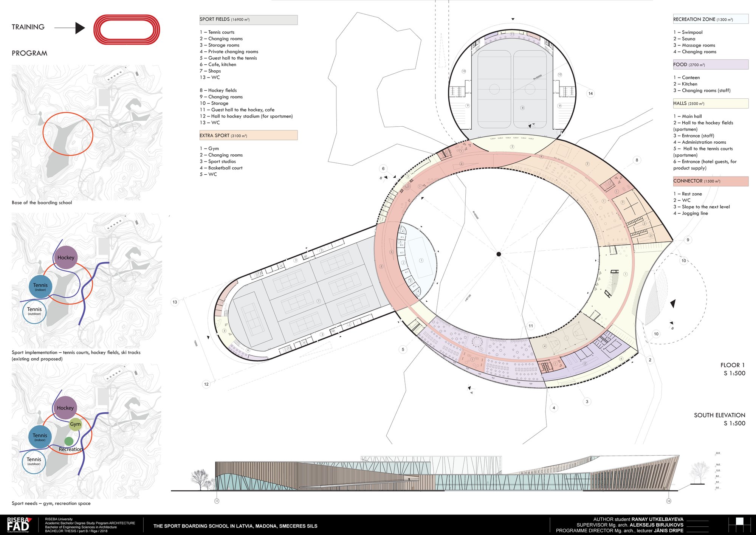
Task: Click the RISEBA FAD logo in footer
Action: tap(19, 525)
